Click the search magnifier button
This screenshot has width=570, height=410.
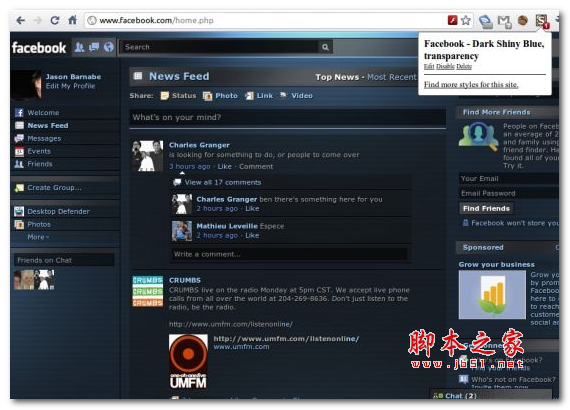325,47
